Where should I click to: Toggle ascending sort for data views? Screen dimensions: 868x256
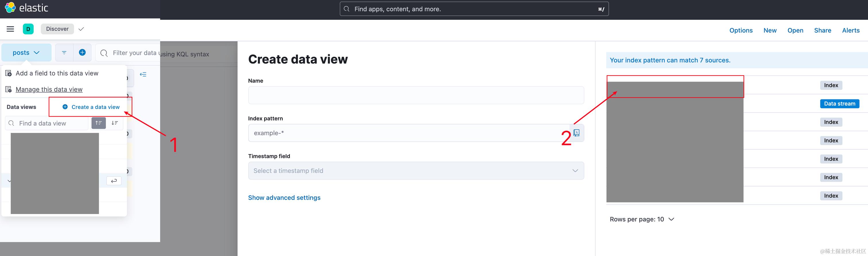click(x=99, y=123)
